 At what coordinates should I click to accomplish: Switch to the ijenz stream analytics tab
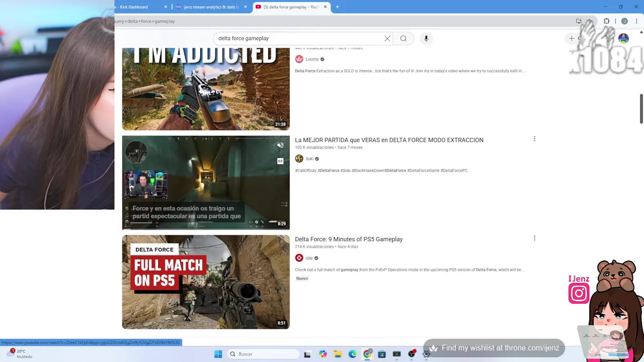tap(211, 7)
